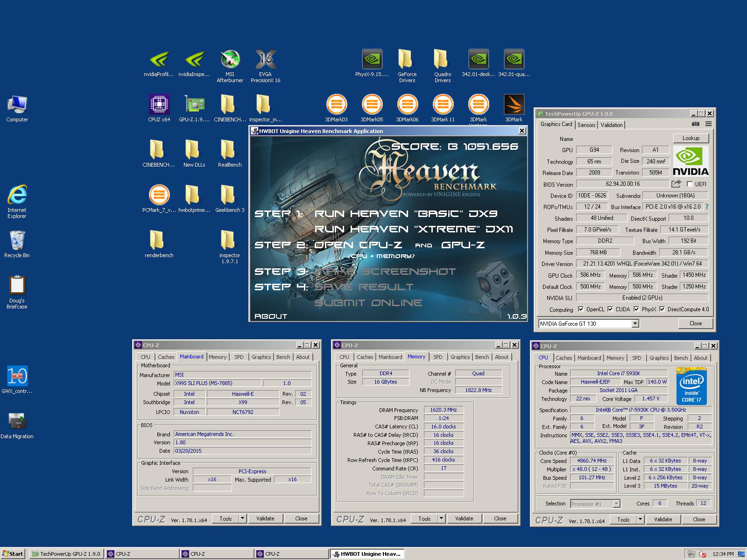This screenshot has width=747, height=560.
Task: Open Doug's Briefcase icon
Action: pyautogui.click(x=17, y=292)
